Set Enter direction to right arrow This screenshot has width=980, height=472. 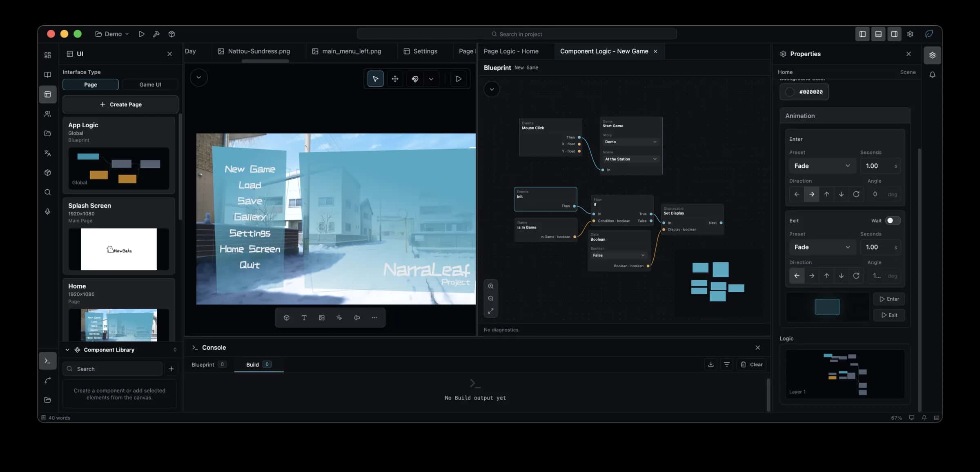(812, 194)
